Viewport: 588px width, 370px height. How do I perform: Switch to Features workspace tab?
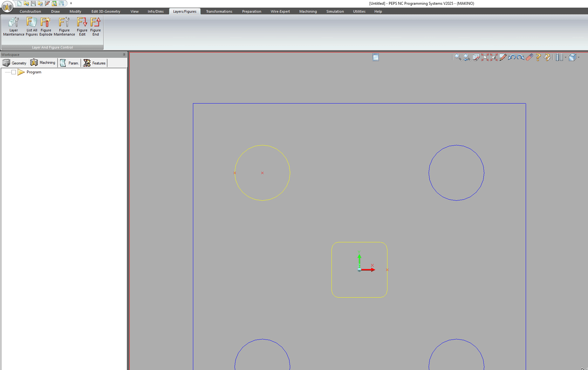pos(94,63)
